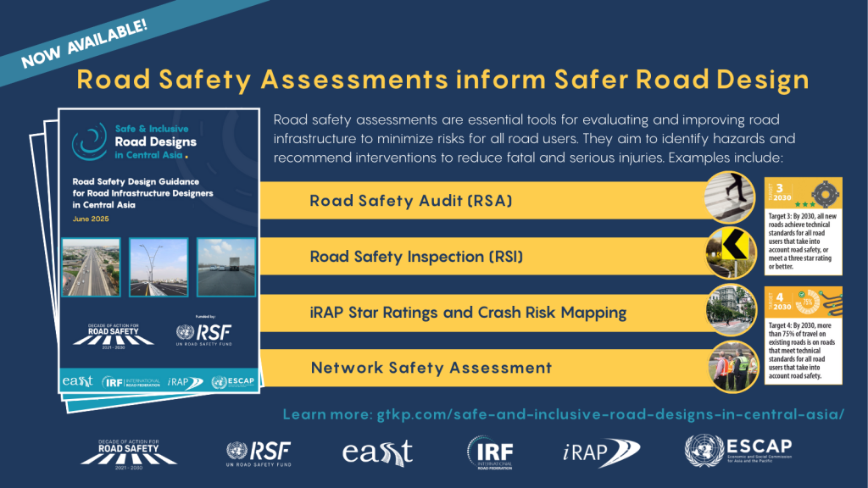This screenshot has width=868, height=488.
Task: Open the gtkp.com learn more link
Action: (x=563, y=414)
